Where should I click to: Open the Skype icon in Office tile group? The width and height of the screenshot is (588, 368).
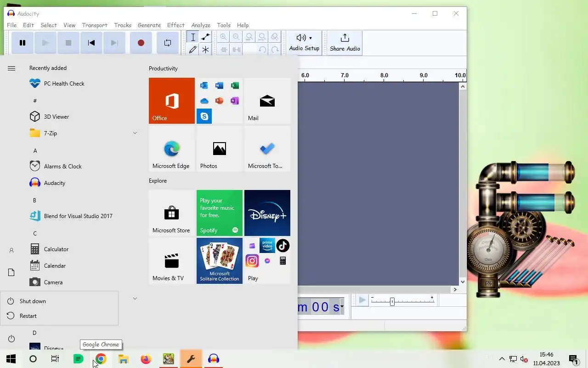coord(204,116)
